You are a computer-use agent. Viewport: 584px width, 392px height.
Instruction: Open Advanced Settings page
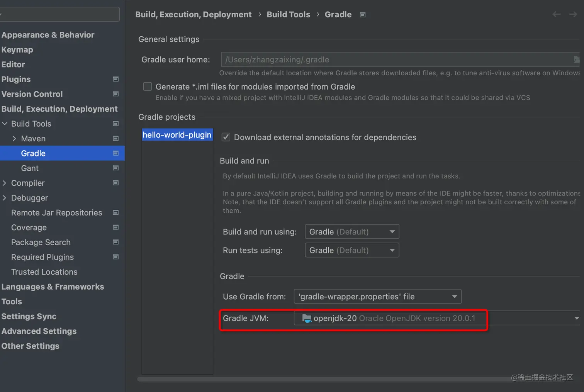point(39,331)
